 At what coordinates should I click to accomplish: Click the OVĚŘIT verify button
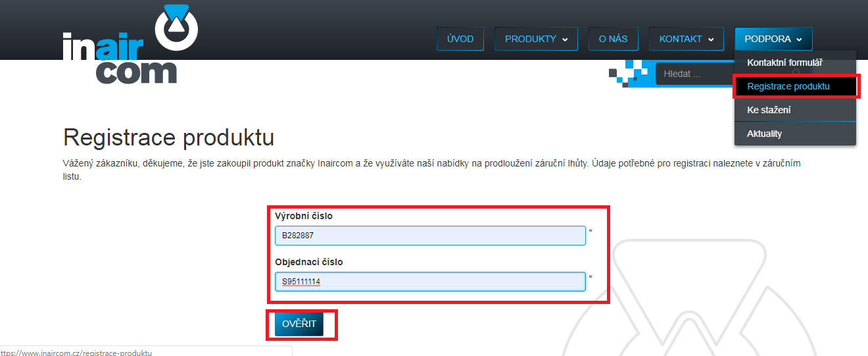(299, 324)
